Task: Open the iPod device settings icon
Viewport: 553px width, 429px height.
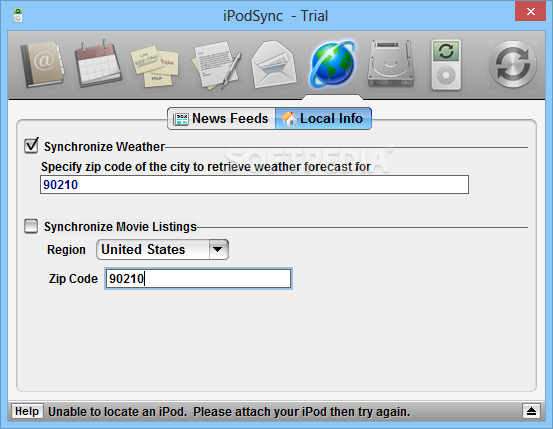Action: point(446,65)
